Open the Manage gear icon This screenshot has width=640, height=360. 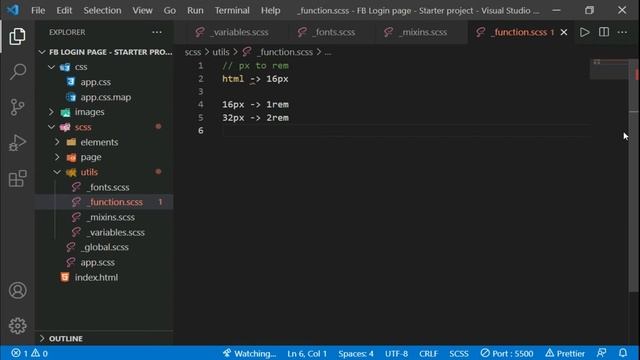(x=17, y=326)
